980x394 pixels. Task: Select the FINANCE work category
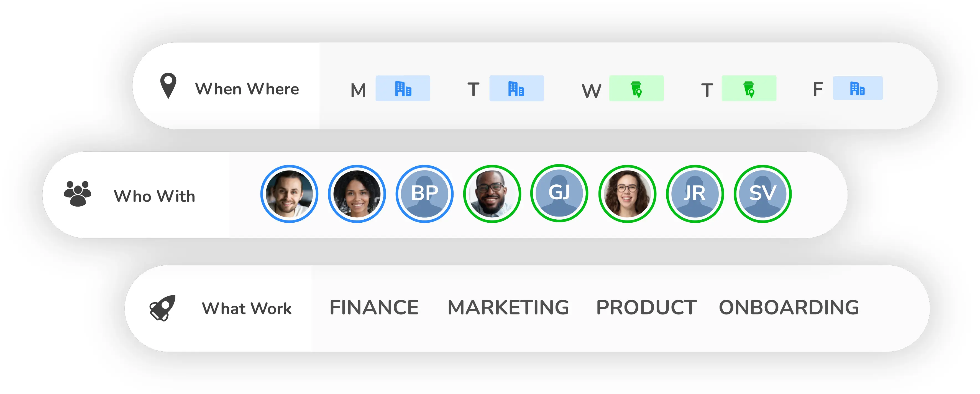tap(374, 307)
